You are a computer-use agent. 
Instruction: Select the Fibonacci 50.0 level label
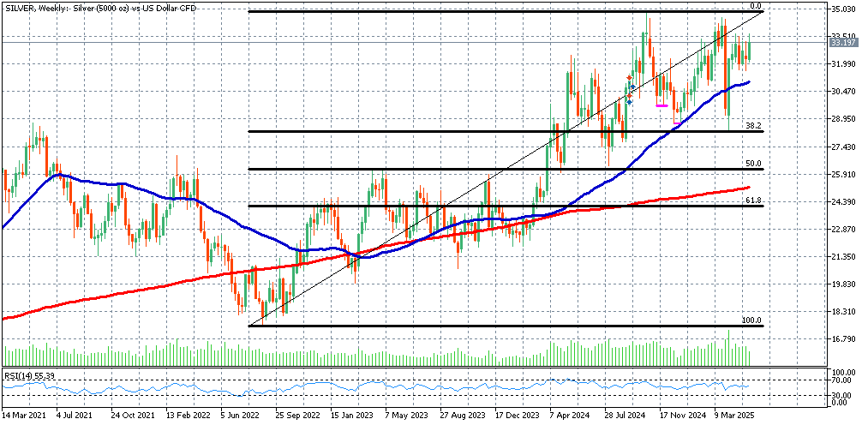pos(753,163)
